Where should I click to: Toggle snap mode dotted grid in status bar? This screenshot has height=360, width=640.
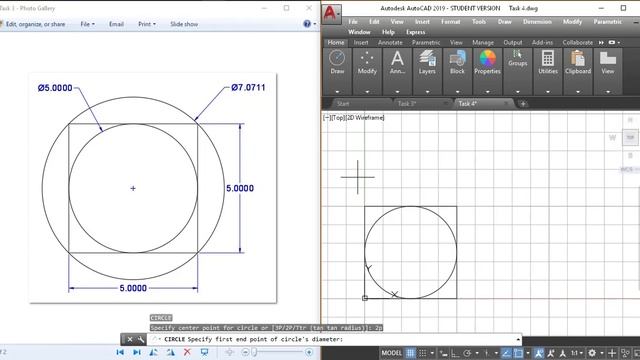[423, 353]
